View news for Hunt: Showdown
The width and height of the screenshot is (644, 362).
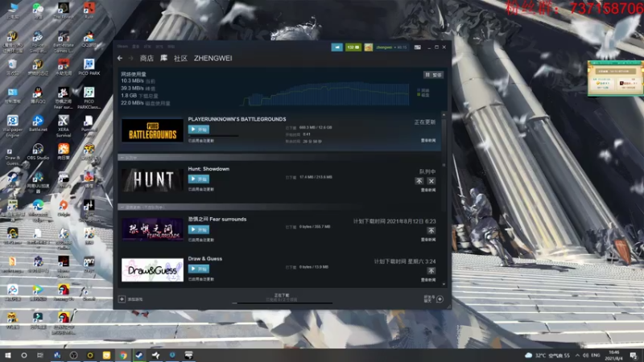[428, 190]
